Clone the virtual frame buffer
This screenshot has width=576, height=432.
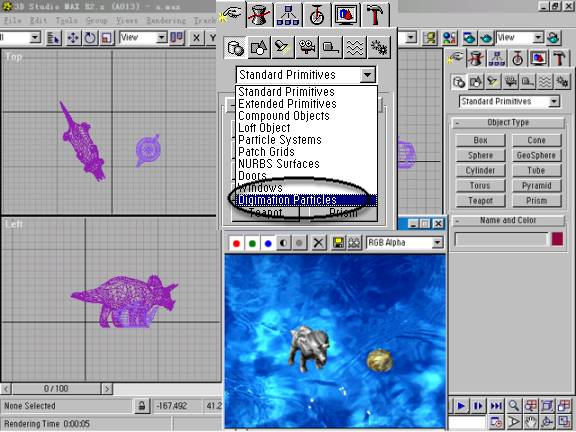pos(354,243)
